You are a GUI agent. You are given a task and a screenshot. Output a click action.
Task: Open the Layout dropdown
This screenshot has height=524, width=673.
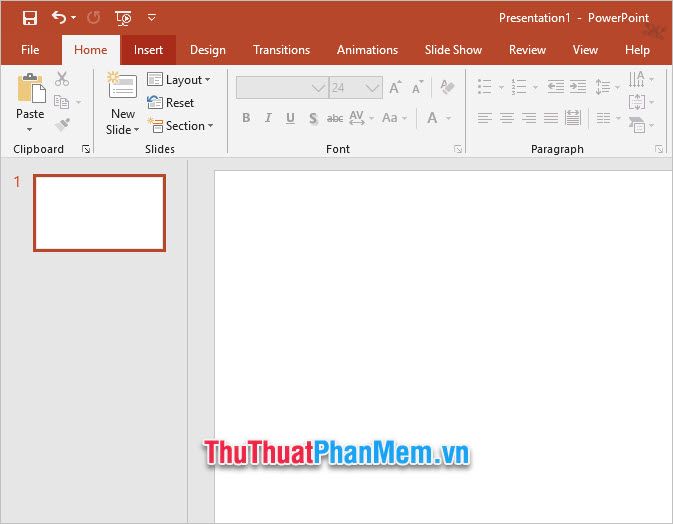[x=179, y=80]
